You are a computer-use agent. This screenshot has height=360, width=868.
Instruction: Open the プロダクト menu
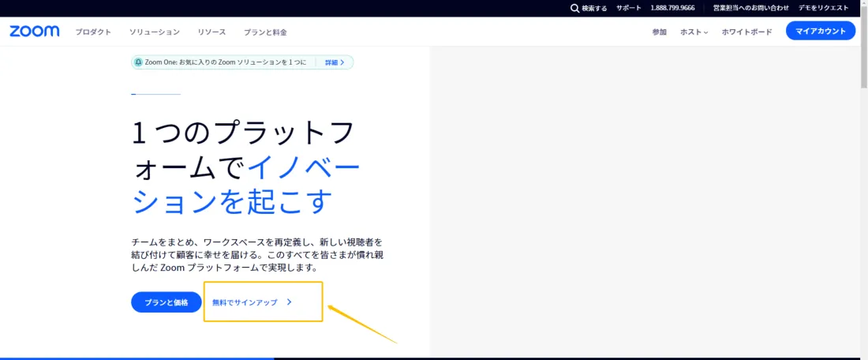point(94,32)
